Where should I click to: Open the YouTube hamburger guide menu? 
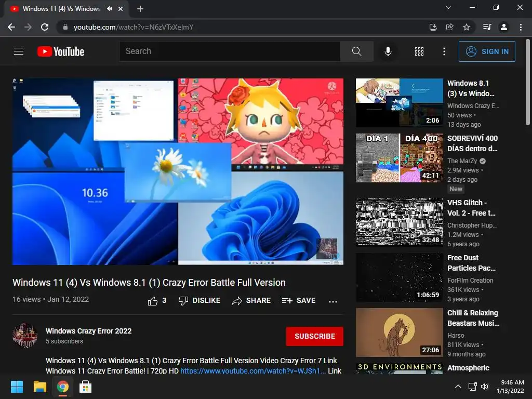point(19,51)
